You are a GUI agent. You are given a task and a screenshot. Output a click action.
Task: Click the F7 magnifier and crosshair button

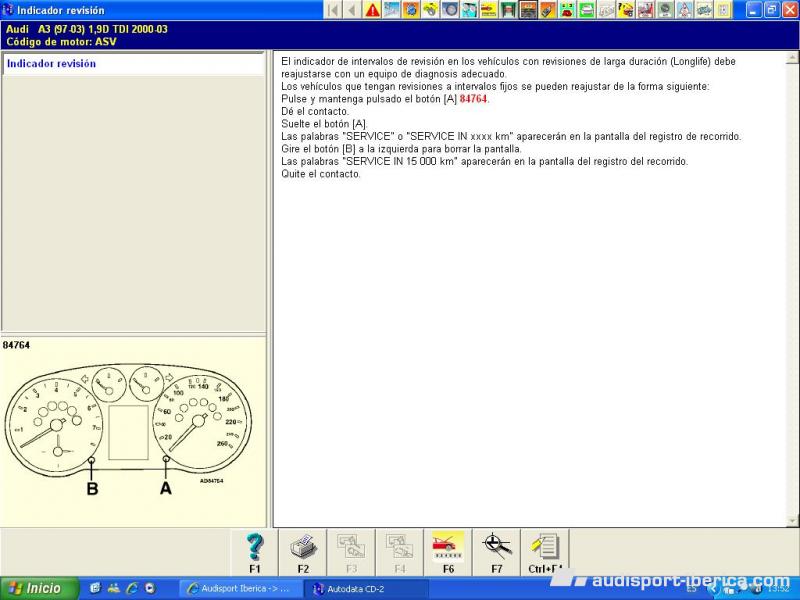pyautogui.click(x=496, y=553)
